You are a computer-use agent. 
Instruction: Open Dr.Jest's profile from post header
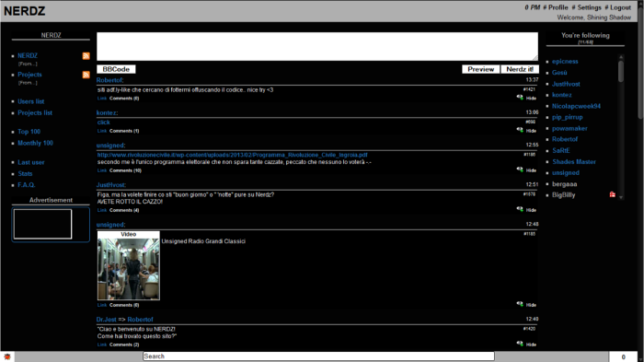tap(106, 320)
